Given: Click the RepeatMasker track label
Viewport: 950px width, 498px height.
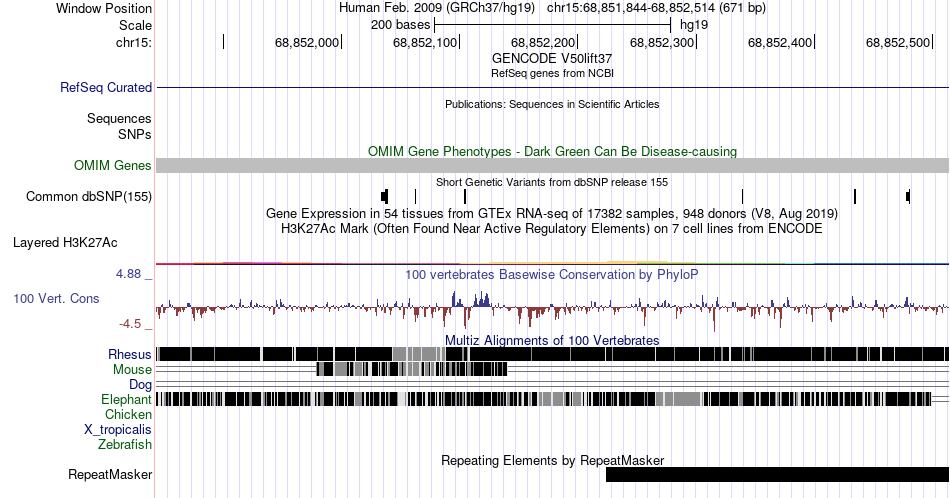Looking at the screenshot, I should 110,474.
